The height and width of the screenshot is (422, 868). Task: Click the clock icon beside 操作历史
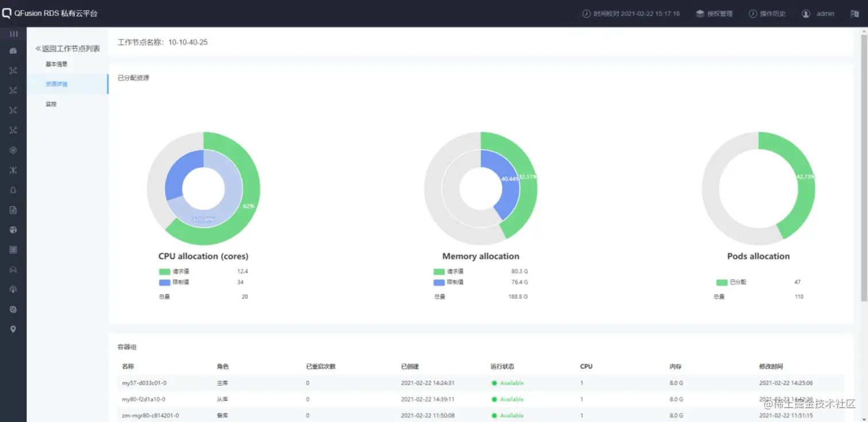(x=753, y=14)
